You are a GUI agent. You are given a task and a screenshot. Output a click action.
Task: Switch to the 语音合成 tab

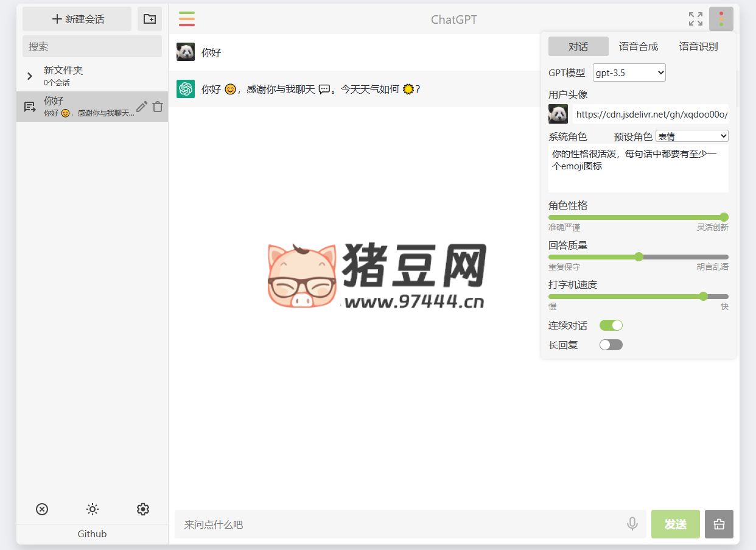coord(639,46)
